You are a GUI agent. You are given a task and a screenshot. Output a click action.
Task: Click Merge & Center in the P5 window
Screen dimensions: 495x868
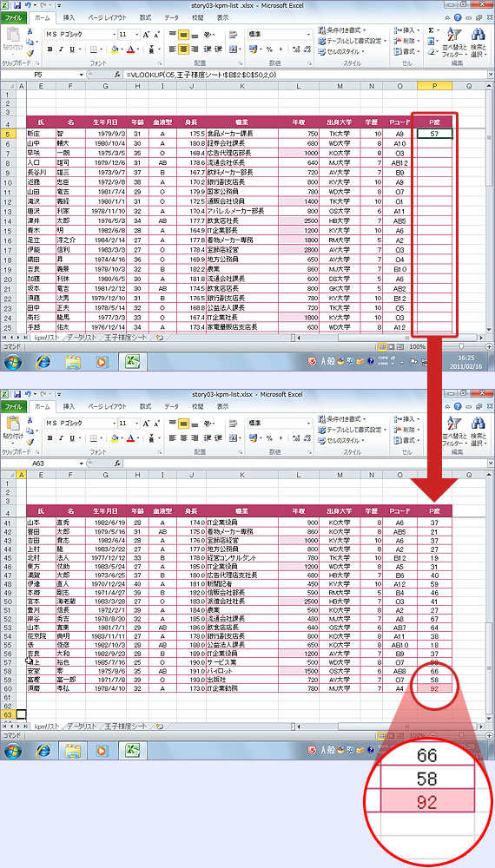click(233, 49)
